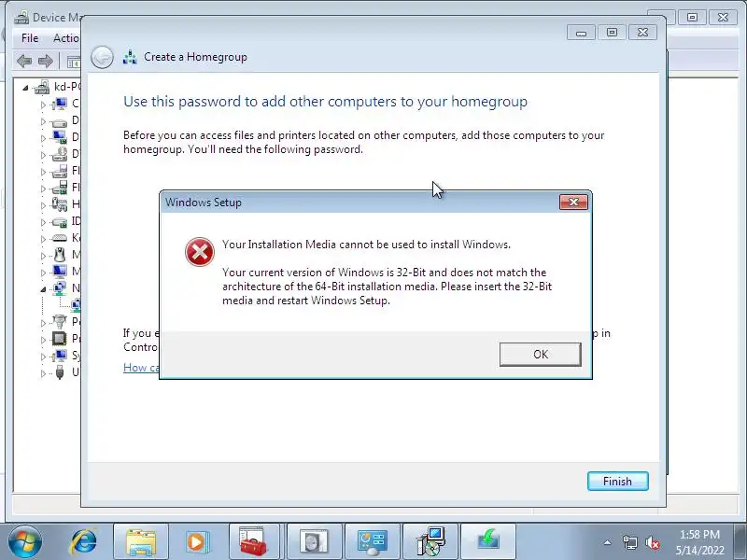Click the muted volume tray icon
The image size is (747, 560).
pyautogui.click(x=652, y=542)
